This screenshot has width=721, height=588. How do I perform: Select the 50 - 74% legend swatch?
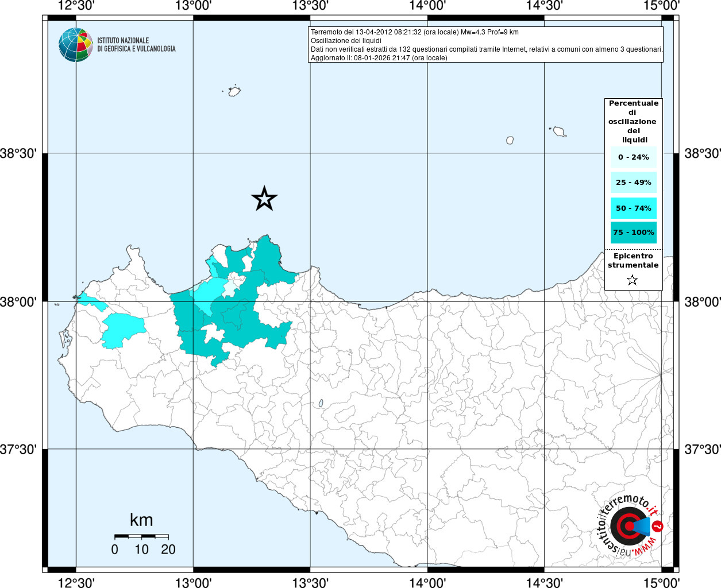click(634, 208)
